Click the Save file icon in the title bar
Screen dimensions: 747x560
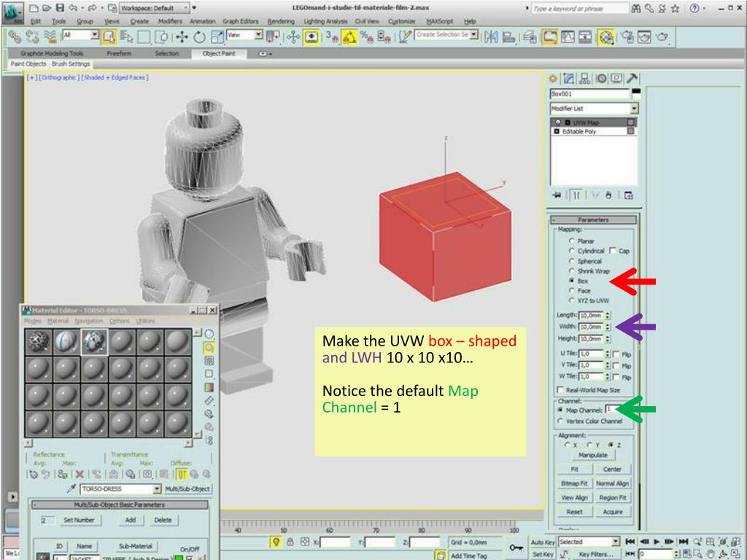coord(60,8)
